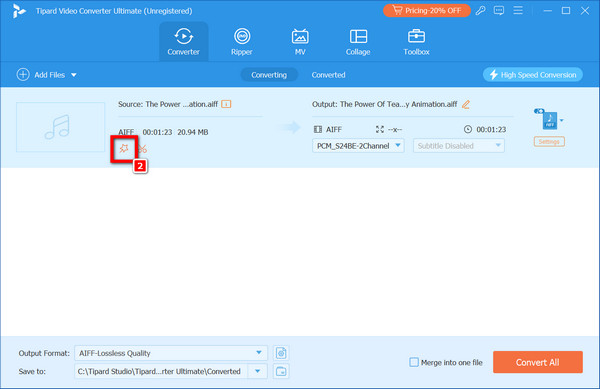Open the Cut scissors tool

[143, 149]
